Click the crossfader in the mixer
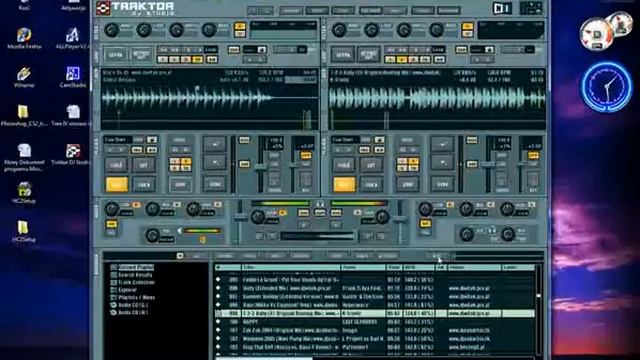This screenshot has height=360, width=640. pos(317,236)
